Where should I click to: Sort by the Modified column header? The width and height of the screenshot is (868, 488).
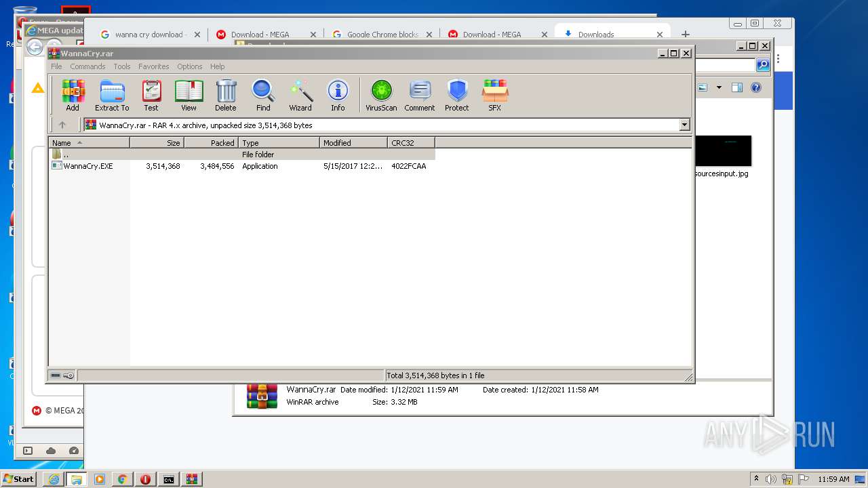pos(353,143)
